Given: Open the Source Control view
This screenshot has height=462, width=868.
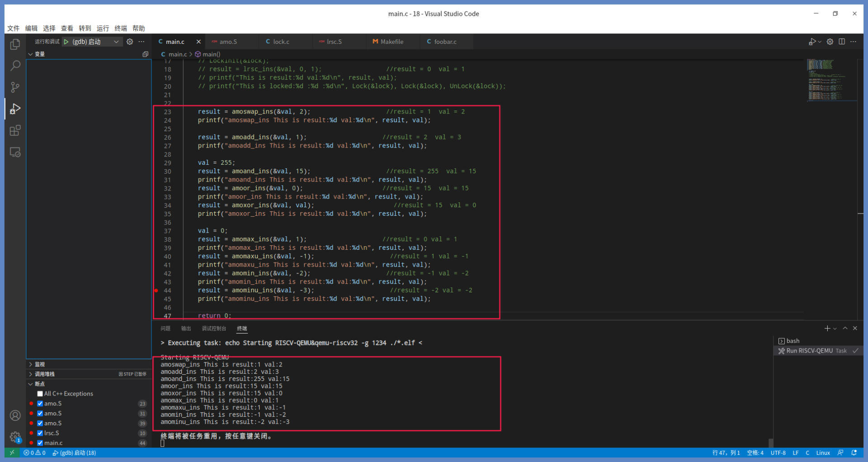Looking at the screenshot, I should point(15,87).
